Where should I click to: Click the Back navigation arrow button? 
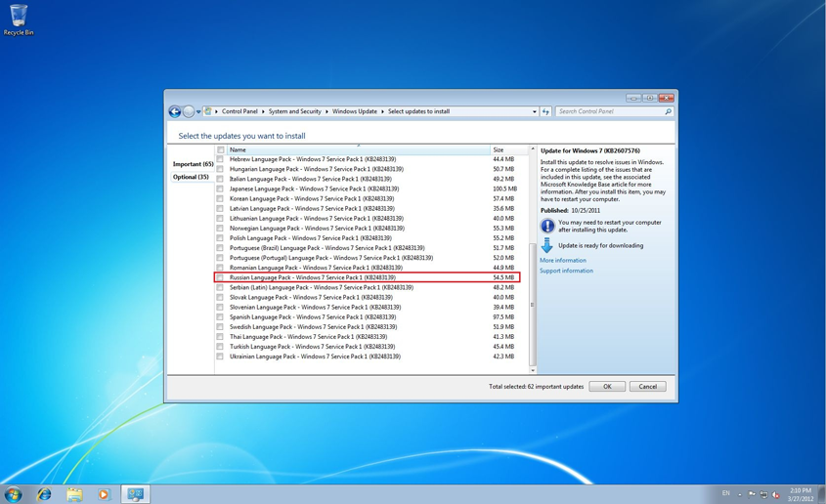click(175, 111)
